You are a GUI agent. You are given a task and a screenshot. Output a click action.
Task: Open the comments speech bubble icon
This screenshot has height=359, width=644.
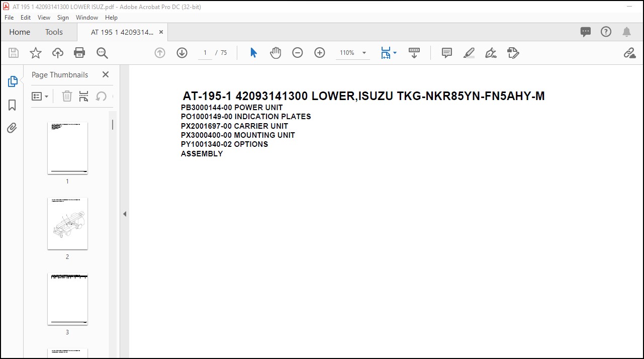tap(586, 32)
